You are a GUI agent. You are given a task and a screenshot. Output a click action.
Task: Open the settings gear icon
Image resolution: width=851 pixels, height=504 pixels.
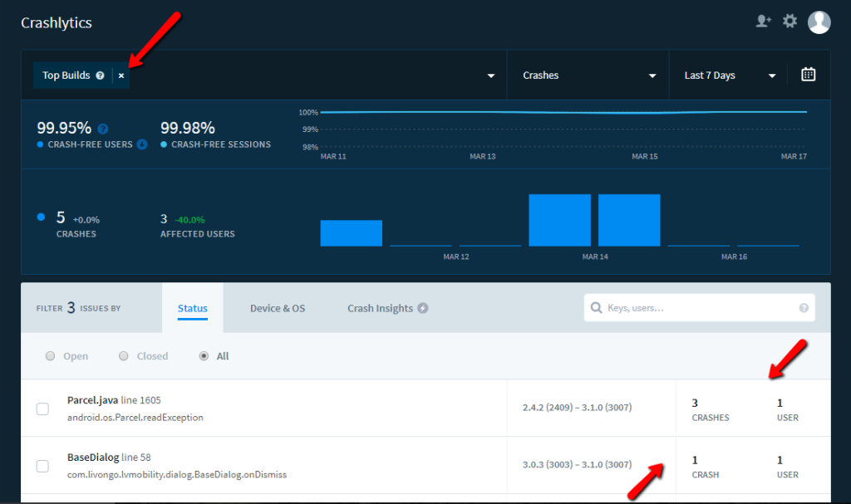point(790,22)
